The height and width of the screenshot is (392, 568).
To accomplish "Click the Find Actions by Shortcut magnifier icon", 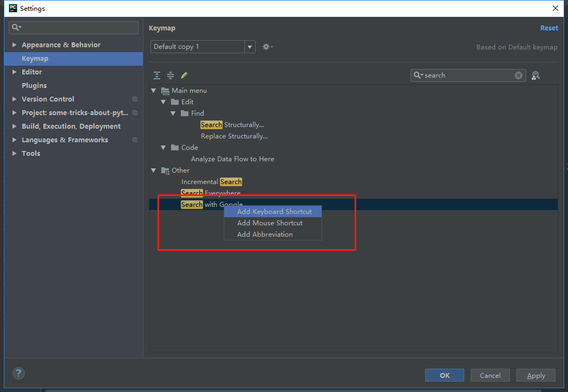I will 535,75.
